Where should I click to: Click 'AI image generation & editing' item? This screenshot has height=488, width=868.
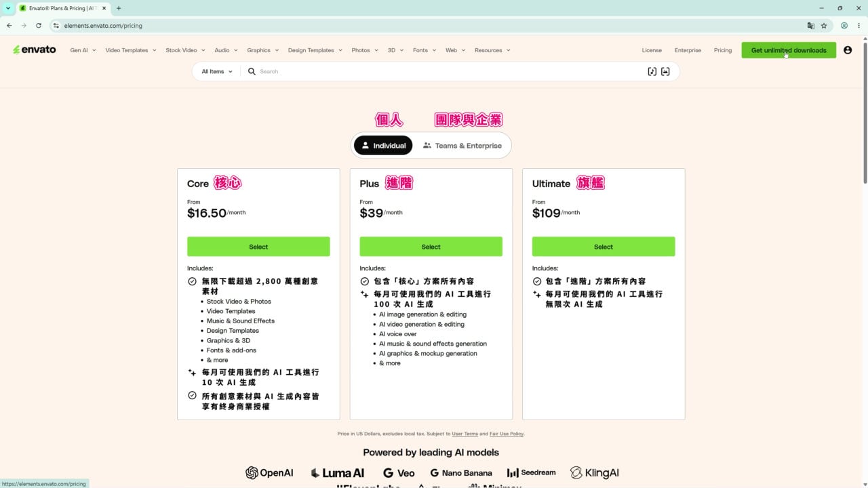coord(422,314)
